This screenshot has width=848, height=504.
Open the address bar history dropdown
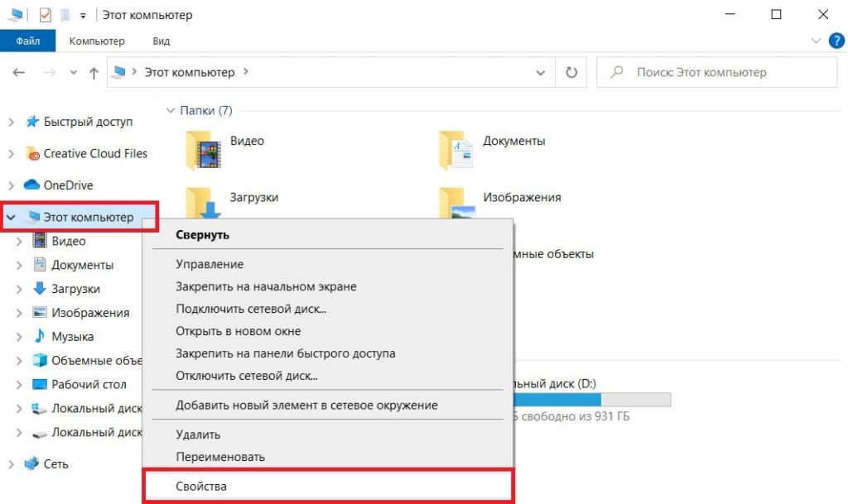click(x=540, y=72)
